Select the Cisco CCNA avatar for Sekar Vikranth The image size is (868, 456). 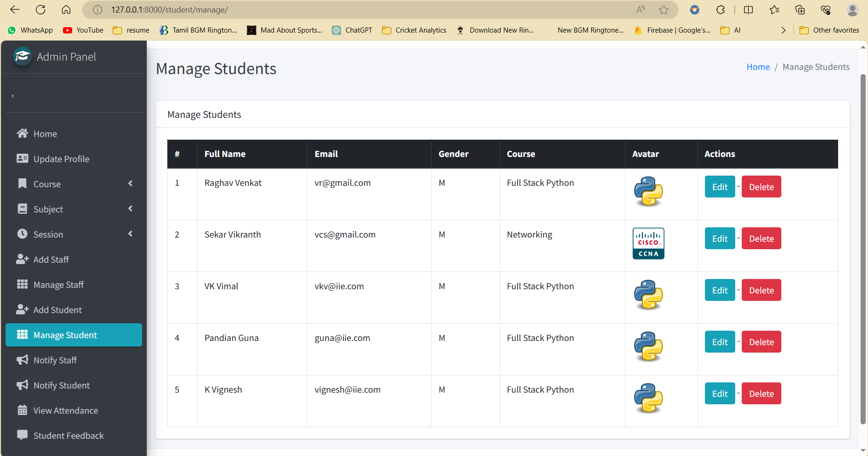pyautogui.click(x=648, y=243)
